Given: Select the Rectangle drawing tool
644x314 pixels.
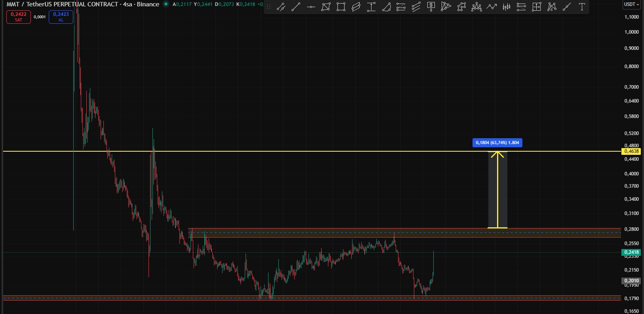Looking at the screenshot, I should (x=341, y=7).
